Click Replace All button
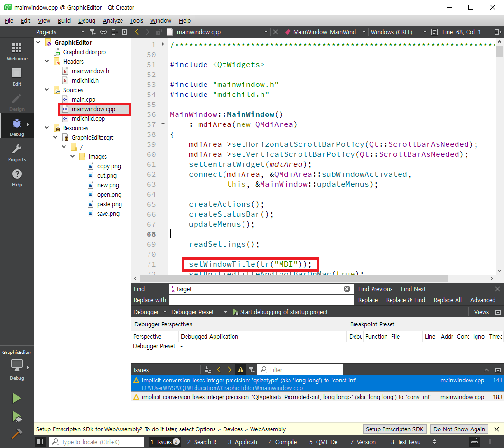 (x=448, y=300)
